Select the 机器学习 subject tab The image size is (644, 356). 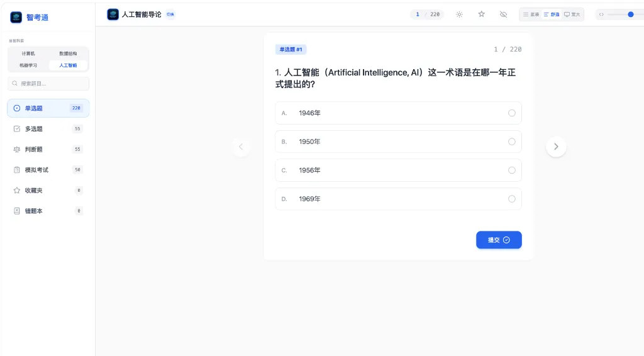pos(28,65)
